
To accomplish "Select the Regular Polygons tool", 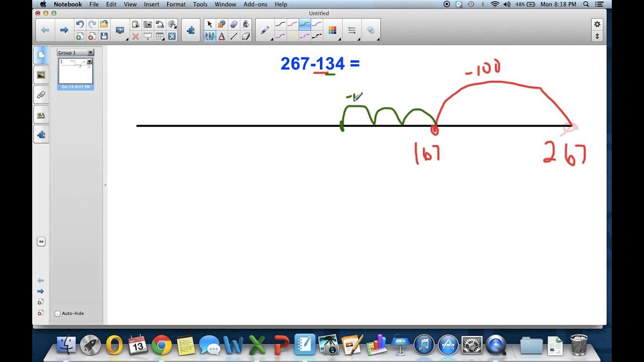I will coord(234,24).
